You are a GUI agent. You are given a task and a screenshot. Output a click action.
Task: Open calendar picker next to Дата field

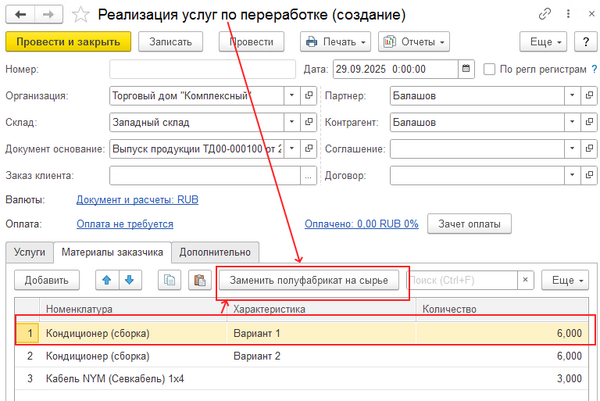[x=466, y=69]
